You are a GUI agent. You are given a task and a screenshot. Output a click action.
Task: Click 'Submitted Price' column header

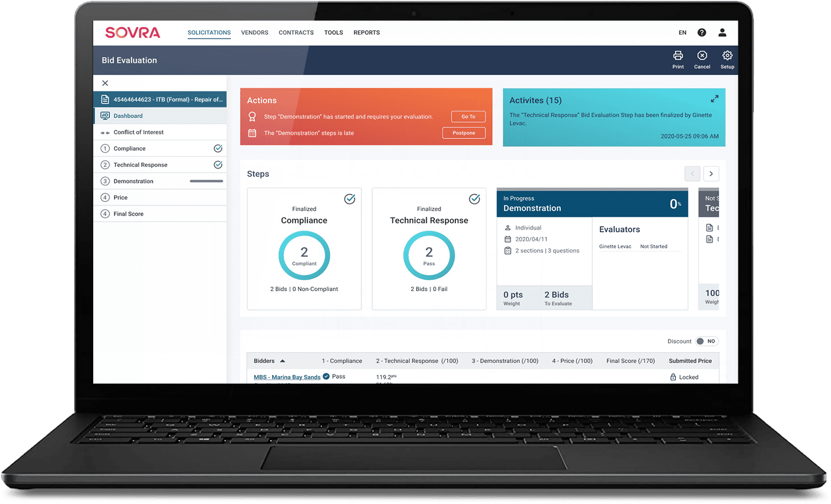click(x=690, y=361)
